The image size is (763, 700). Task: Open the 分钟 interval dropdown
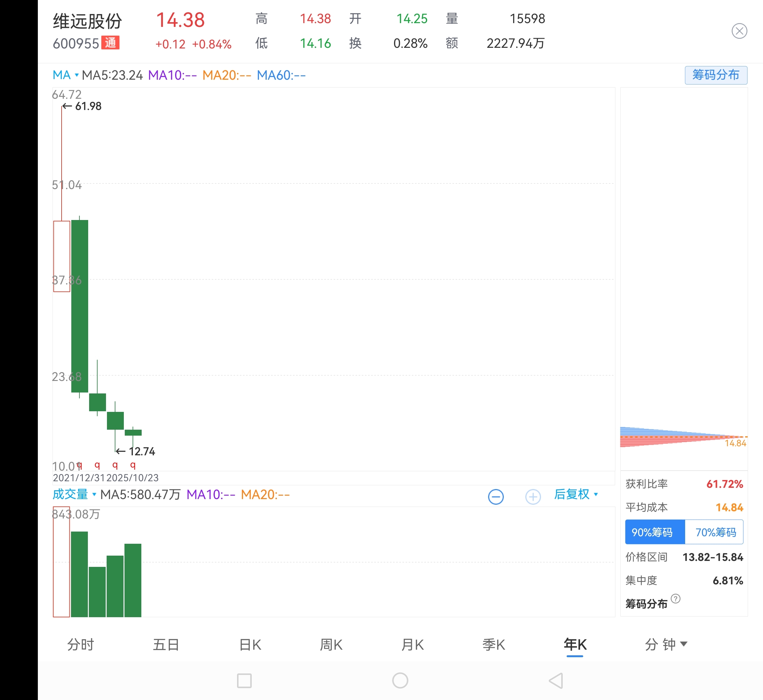[x=665, y=644]
